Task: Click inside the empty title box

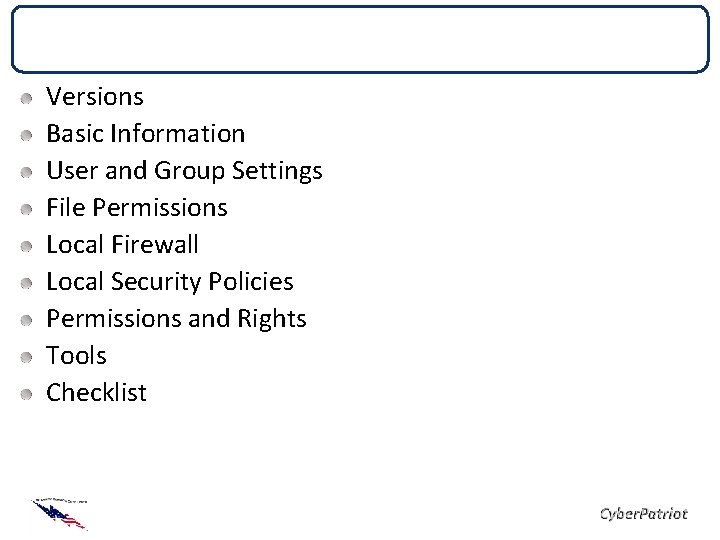Action: 360,39
